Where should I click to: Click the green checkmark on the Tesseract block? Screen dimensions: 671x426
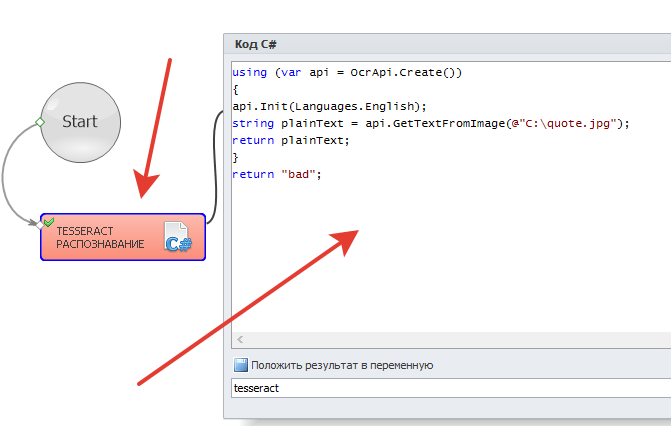click(49, 222)
